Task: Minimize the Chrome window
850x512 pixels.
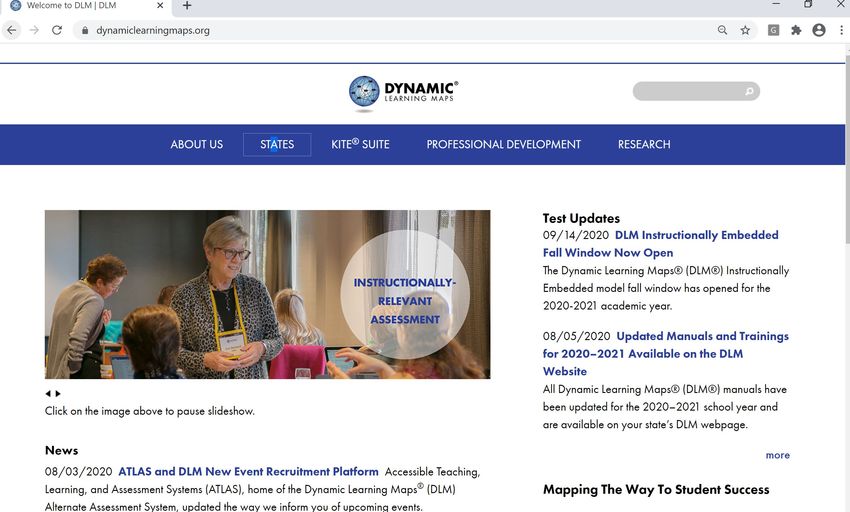Action: tap(776, 4)
